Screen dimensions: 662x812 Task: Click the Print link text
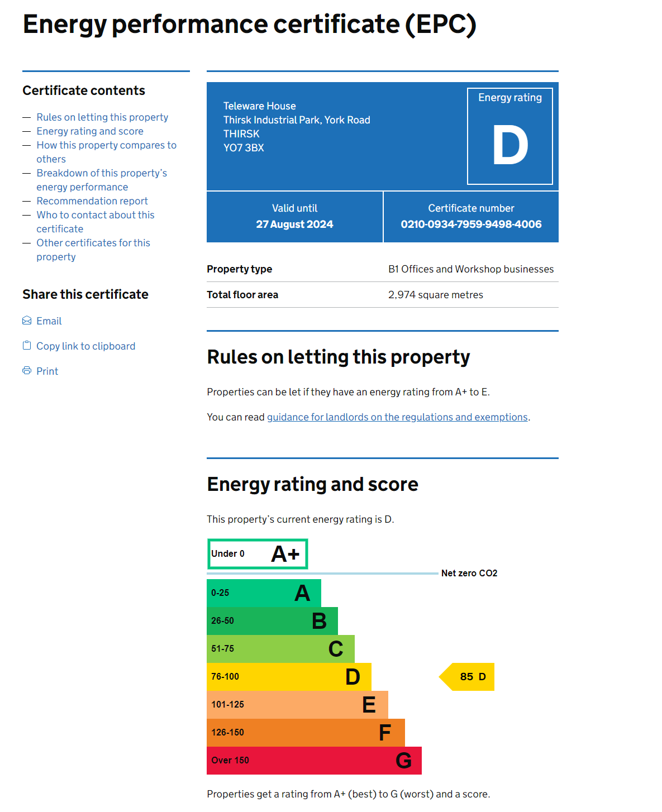pyautogui.click(x=47, y=371)
